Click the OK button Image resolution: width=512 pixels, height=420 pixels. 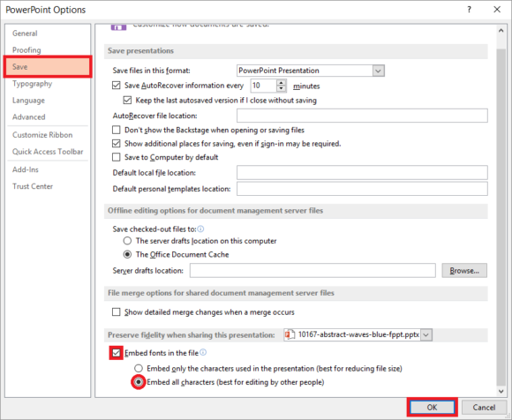pyautogui.click(x=432, y=407)
